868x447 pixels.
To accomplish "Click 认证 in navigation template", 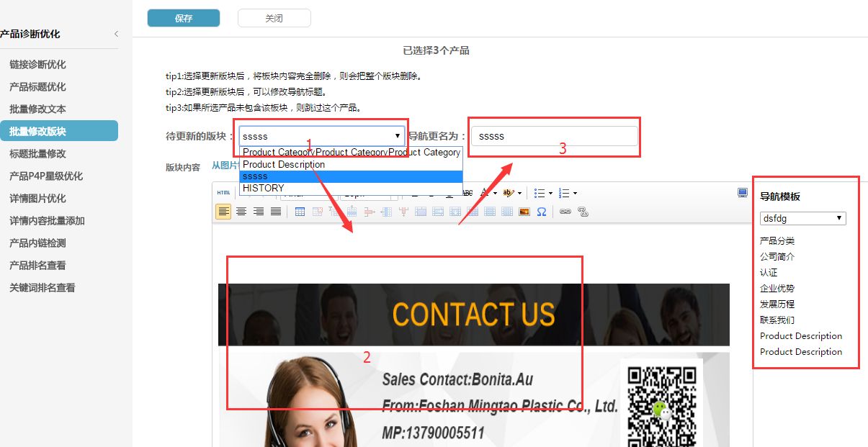I will click(769, 272).
